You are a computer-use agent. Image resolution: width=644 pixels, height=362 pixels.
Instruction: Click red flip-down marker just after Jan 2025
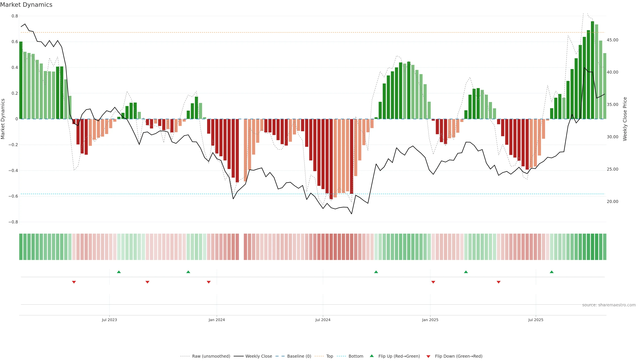pyautogui.click(x=433, y=282)
